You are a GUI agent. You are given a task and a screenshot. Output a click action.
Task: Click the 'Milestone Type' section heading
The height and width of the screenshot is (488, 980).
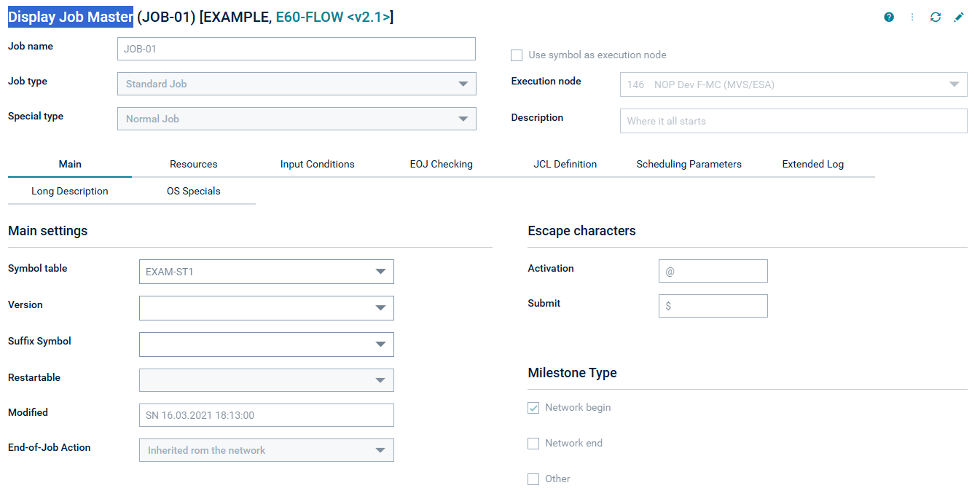pos(573,373)
